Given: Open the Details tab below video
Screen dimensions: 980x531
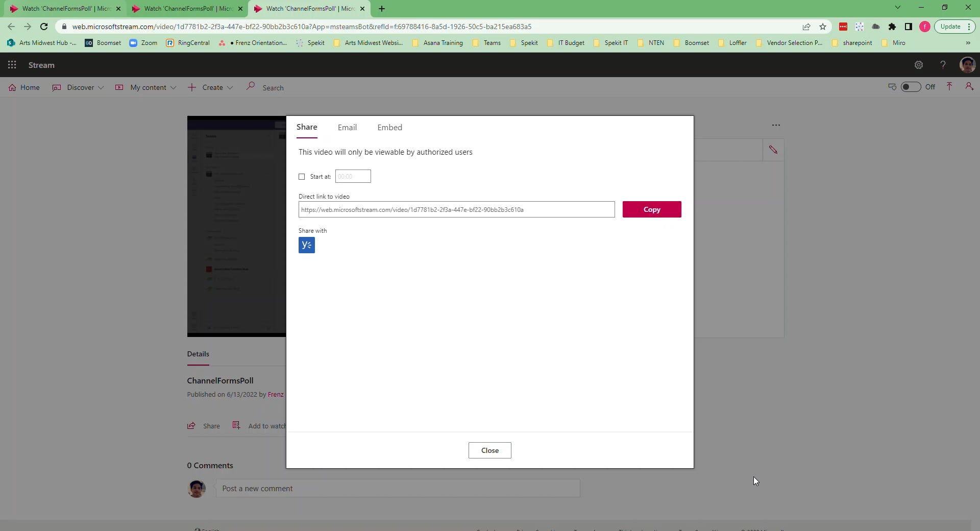Looking at the screenshot, I should 198,354.
